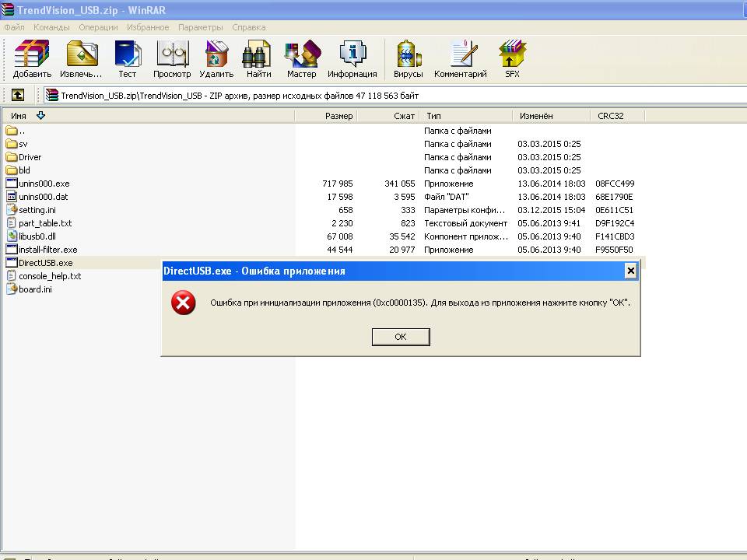Open the Файл menu
Image resolution: width=747 pixels, height=560 pixels.
pyautogui.click(x=14, y=27)
